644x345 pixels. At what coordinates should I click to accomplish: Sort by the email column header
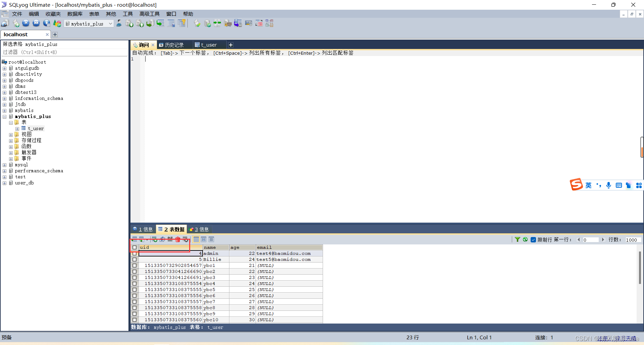click(x=289, y=247)
